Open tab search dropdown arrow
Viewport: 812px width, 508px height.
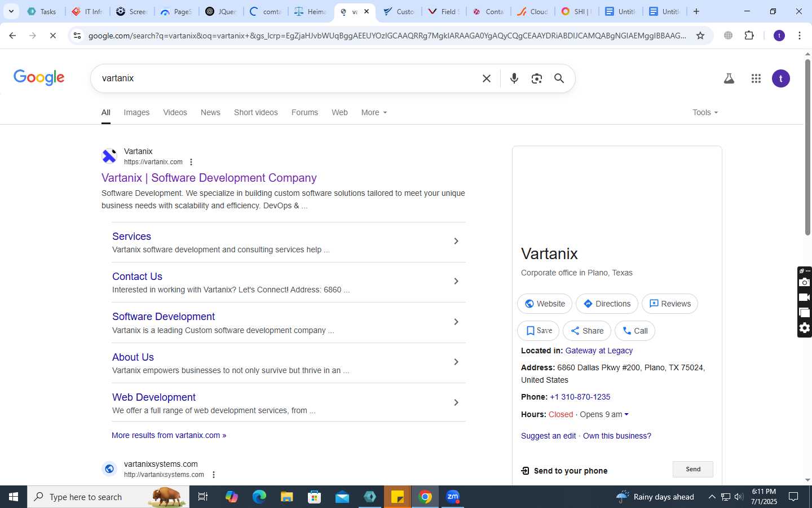coord(11,11)
